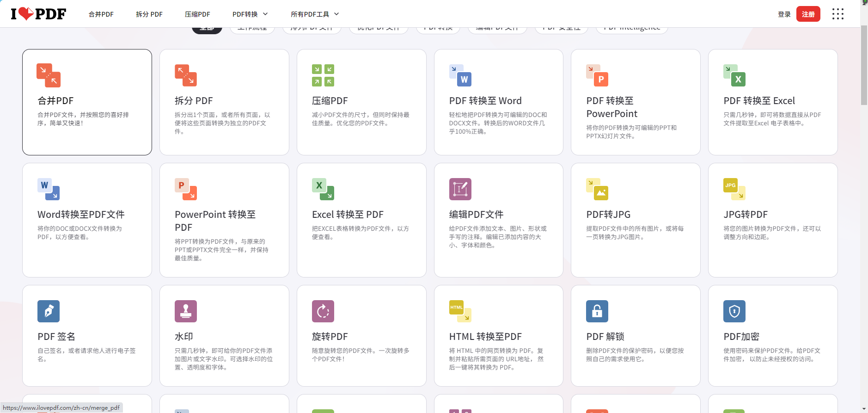Open the PDF Sign (PDF 签名) pen icon

point(49,311)
